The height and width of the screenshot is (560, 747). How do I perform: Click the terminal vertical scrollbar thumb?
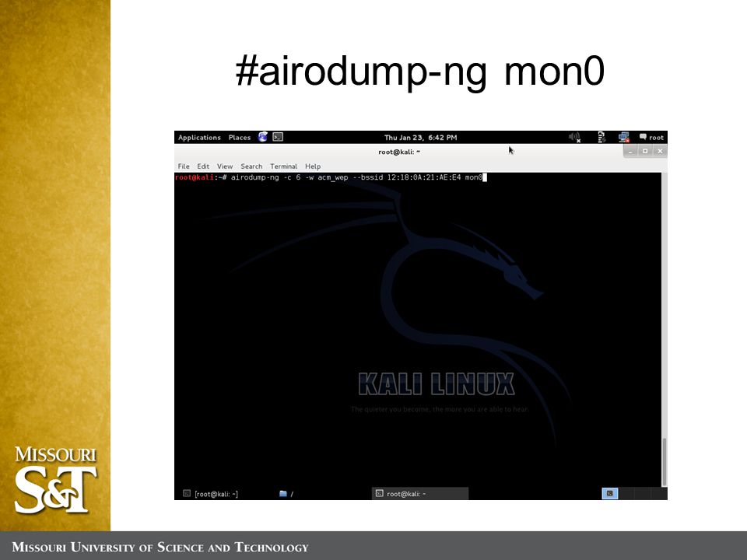(x=664, y=461)
